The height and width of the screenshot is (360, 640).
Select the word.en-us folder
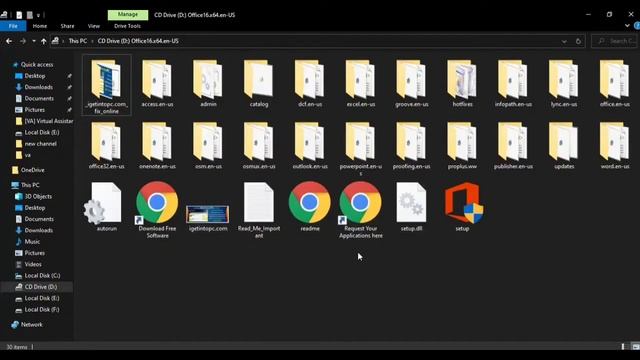pyautogui.click(x=615, y=146)
